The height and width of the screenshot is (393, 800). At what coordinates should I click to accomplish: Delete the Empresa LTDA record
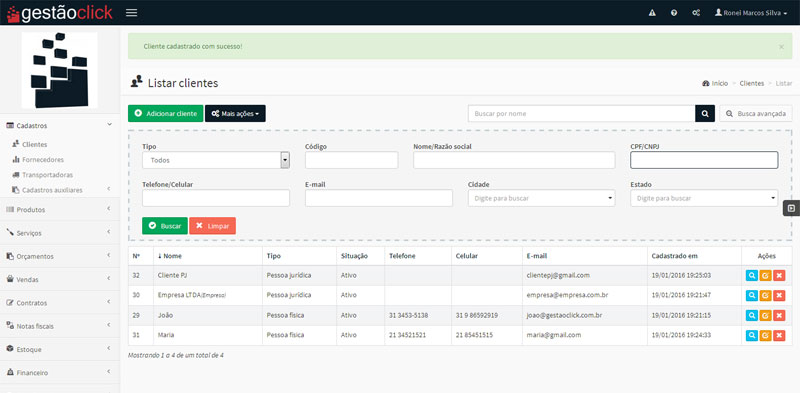coord(779,296)
